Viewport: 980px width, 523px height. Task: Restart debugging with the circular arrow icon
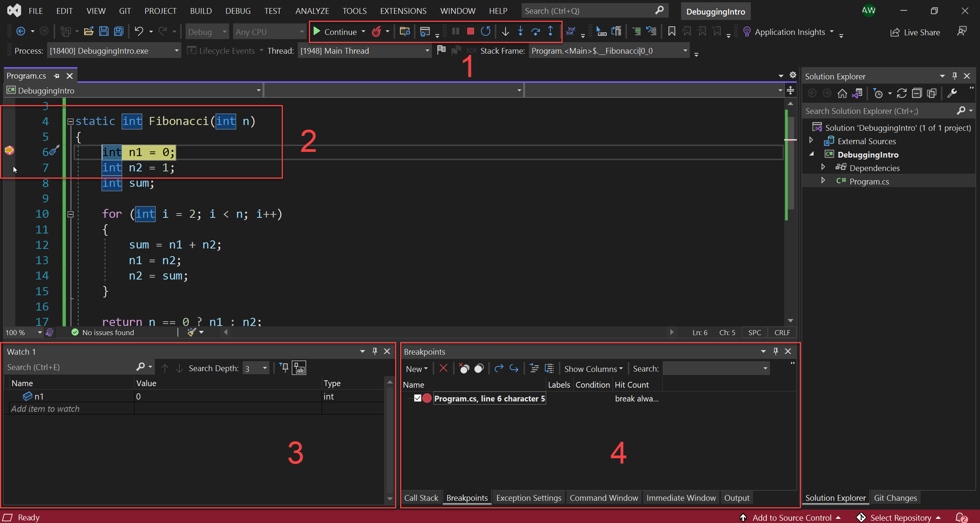486,31
